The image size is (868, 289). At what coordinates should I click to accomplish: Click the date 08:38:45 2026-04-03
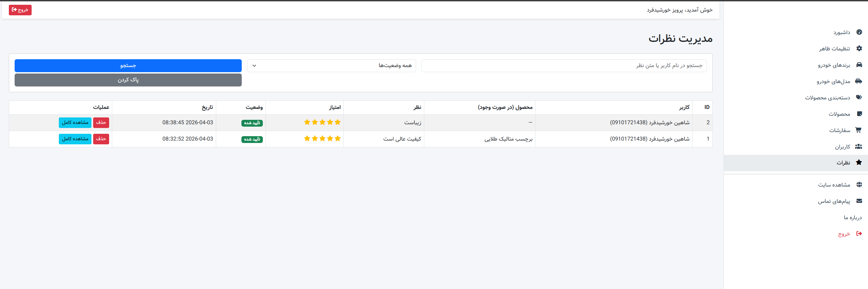pyautogui.click(x=188, y=123)
